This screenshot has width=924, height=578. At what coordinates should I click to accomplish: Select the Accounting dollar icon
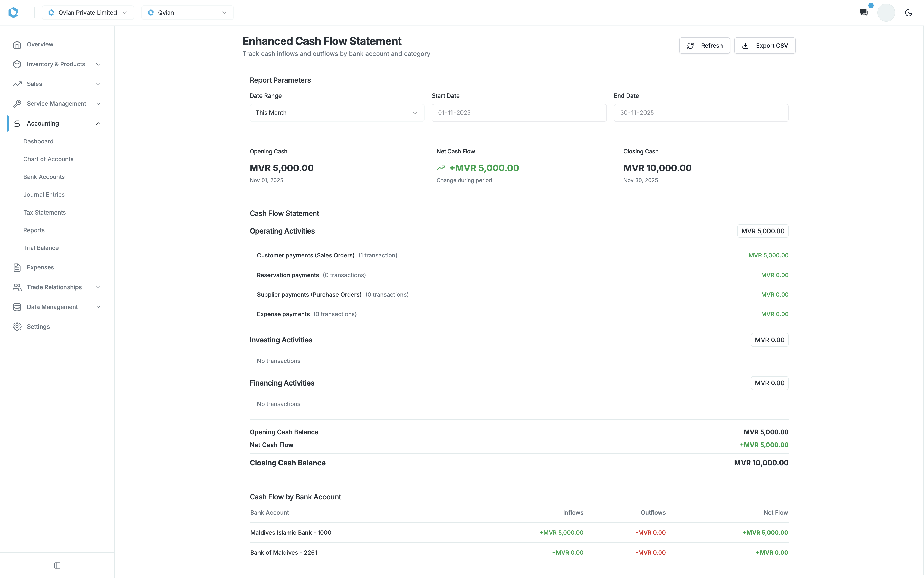17,123
